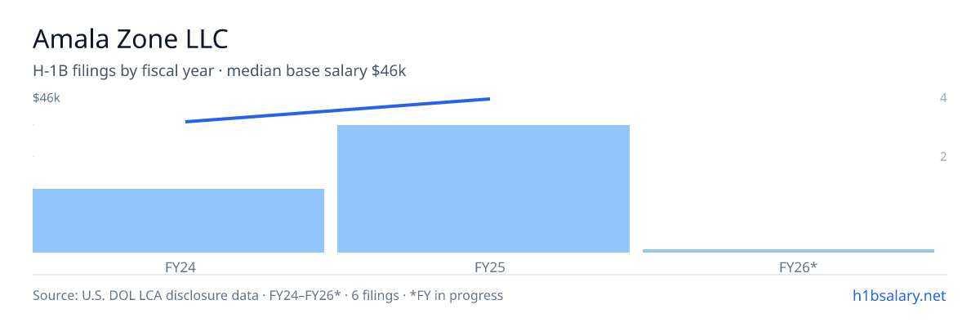980x327 pixels.
Task: Select the FY24 x-axis label
Action: [178, 267]
